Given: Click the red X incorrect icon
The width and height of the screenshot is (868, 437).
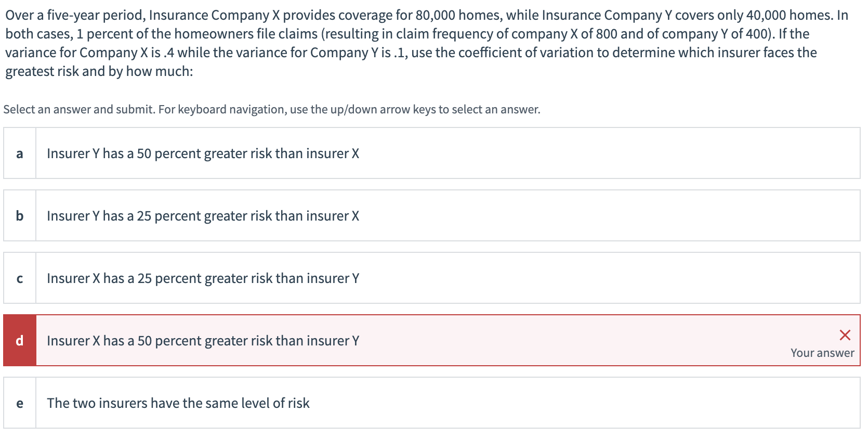Looking at the screenshot, I should [845, 335].
